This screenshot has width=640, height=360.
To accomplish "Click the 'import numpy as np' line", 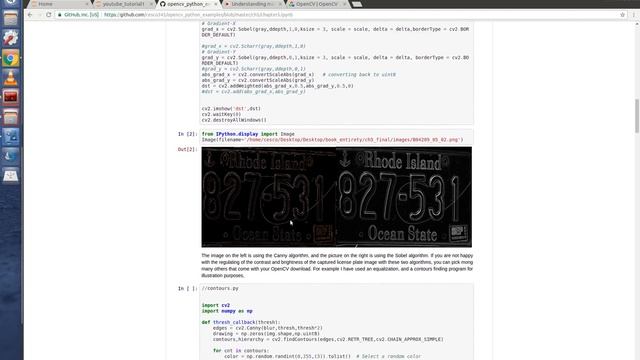I will (x=227, y=311).
